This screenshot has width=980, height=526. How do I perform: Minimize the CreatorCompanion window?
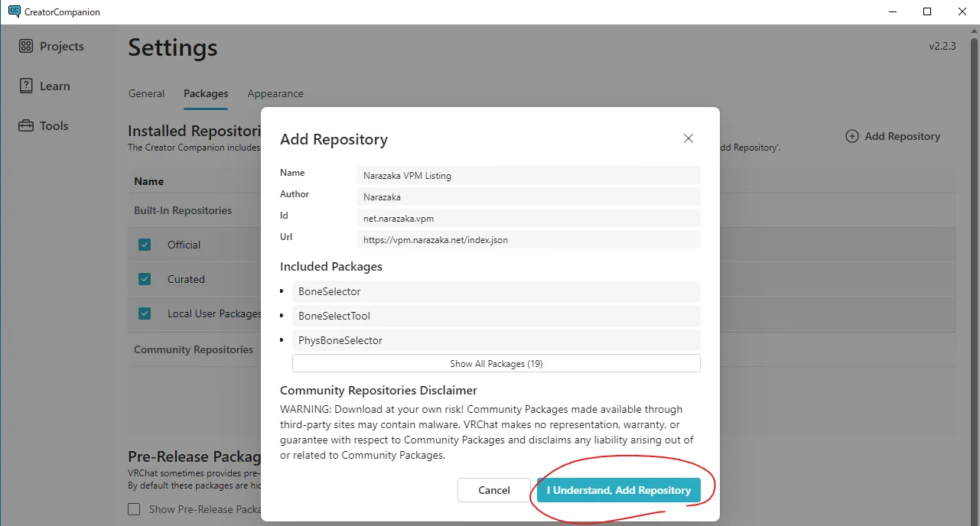click(x=891, y=12)
